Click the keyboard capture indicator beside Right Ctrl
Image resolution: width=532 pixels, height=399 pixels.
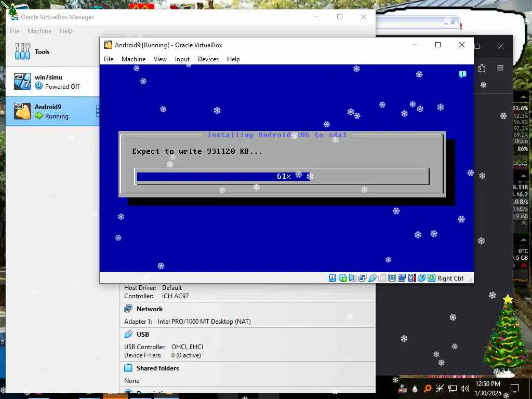(x=431, y=278)
